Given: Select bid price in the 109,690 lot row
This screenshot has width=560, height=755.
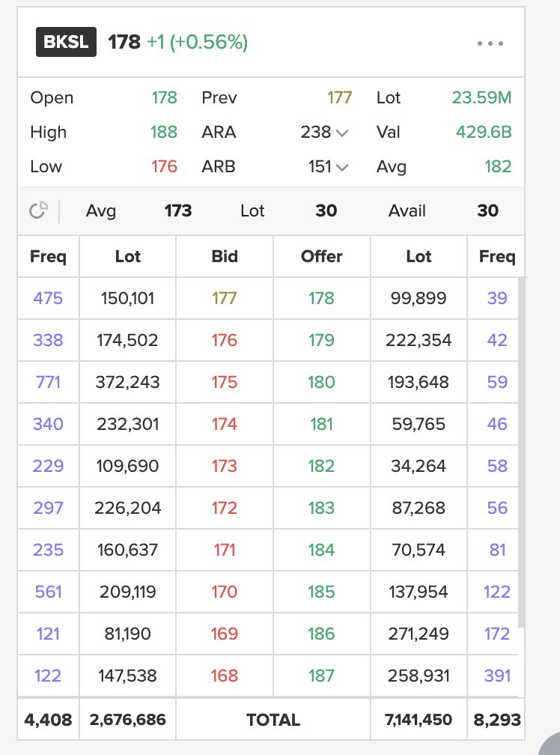Looking at the screenshot, I should click(x=225, y=466).
